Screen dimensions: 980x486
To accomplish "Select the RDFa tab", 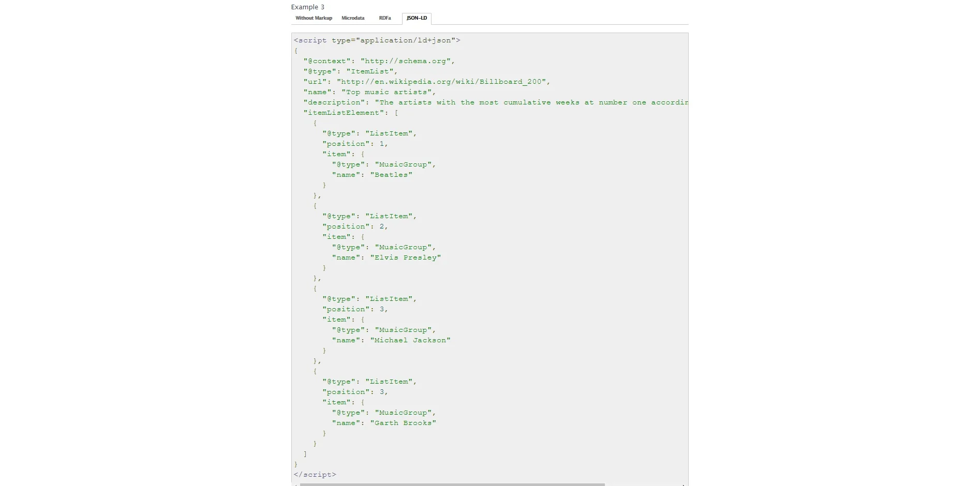I will click(385, 18).
